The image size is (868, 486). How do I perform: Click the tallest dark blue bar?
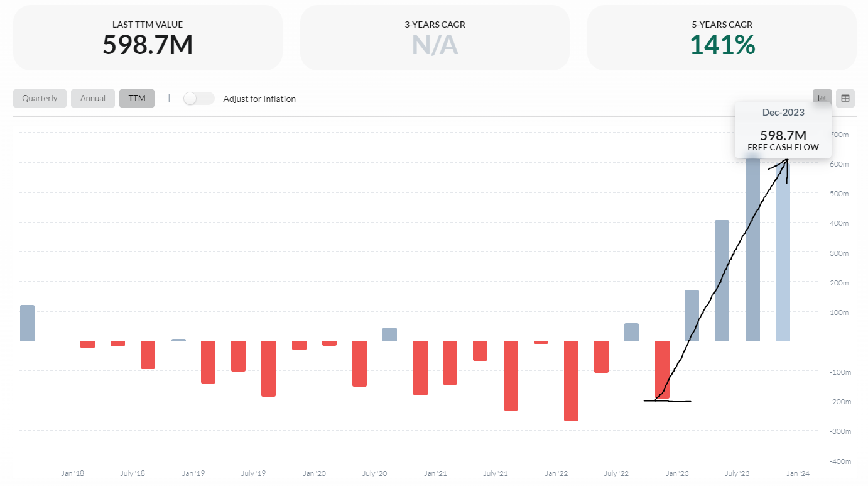(x=752, y=251)
